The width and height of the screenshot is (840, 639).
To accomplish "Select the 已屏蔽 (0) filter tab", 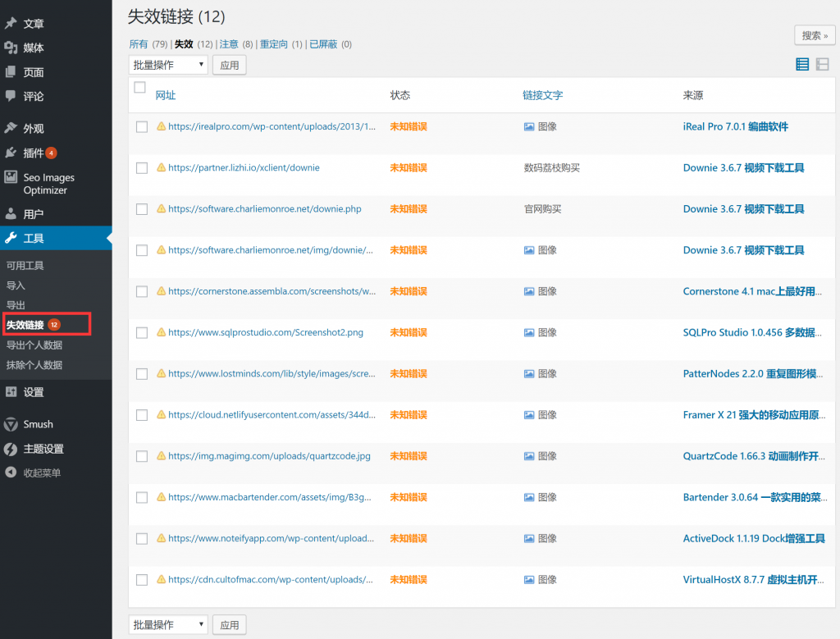I will pyautogui.click(x=331, y=44).
